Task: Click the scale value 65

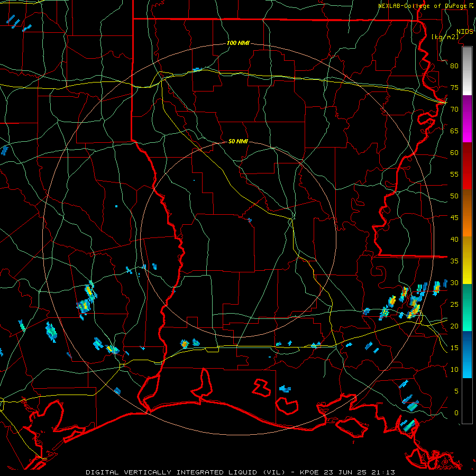Action: coord(454,131)
